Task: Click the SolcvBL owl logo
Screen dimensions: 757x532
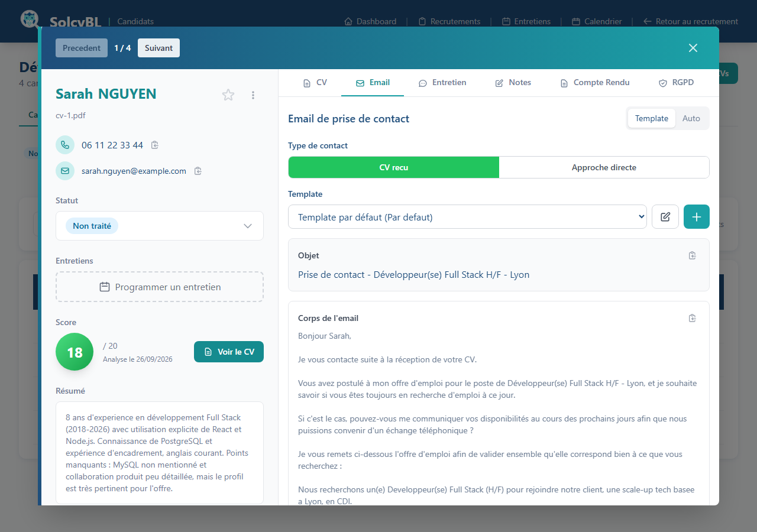Action: pyautogui.click(x=29, y=19)
